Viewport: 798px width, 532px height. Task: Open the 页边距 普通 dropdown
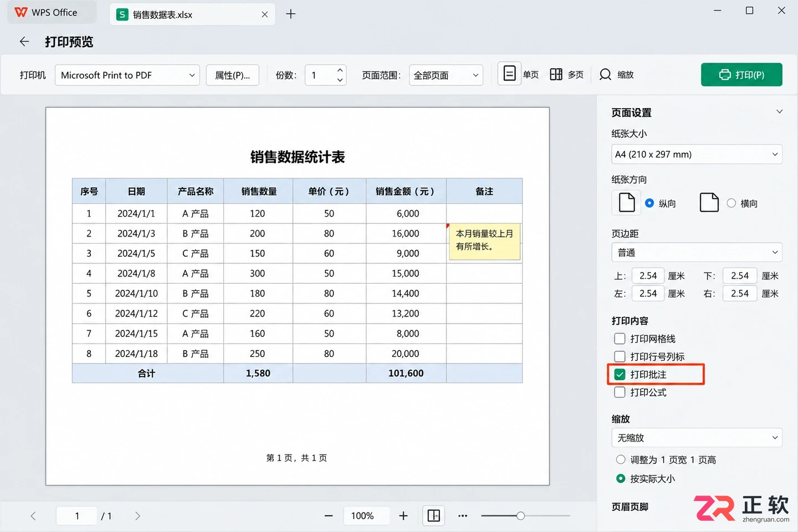(697, 252)
